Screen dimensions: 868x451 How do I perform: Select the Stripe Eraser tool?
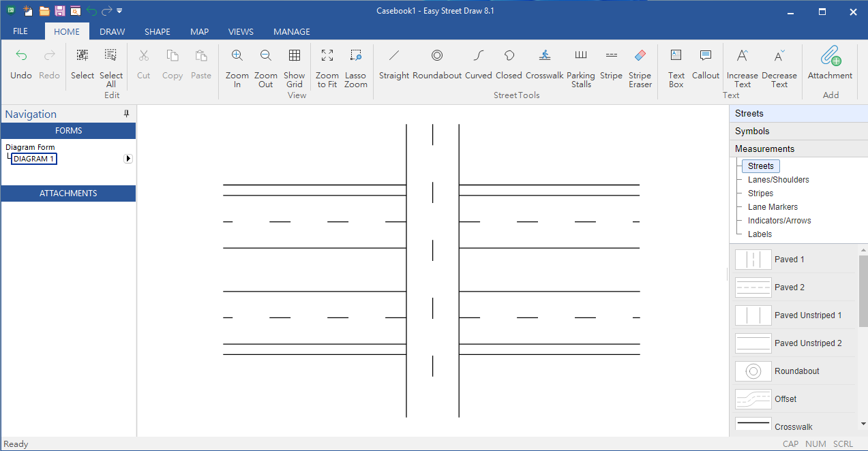tap(640, 68)
